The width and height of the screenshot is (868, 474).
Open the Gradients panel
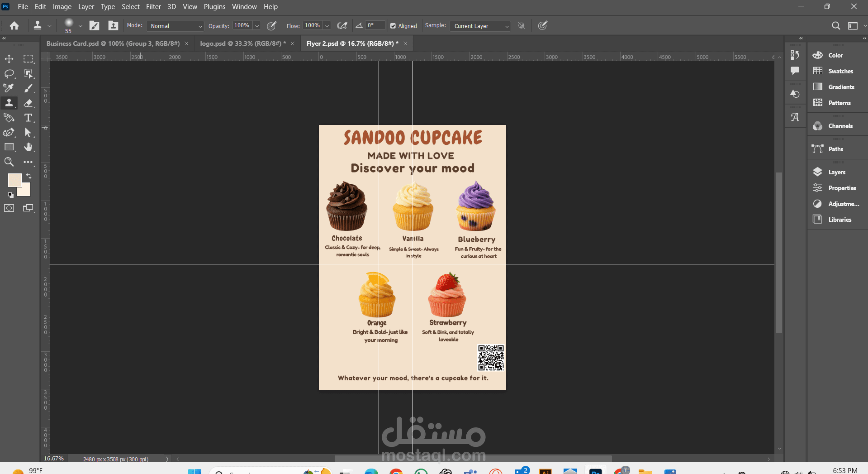coord(841,87)
